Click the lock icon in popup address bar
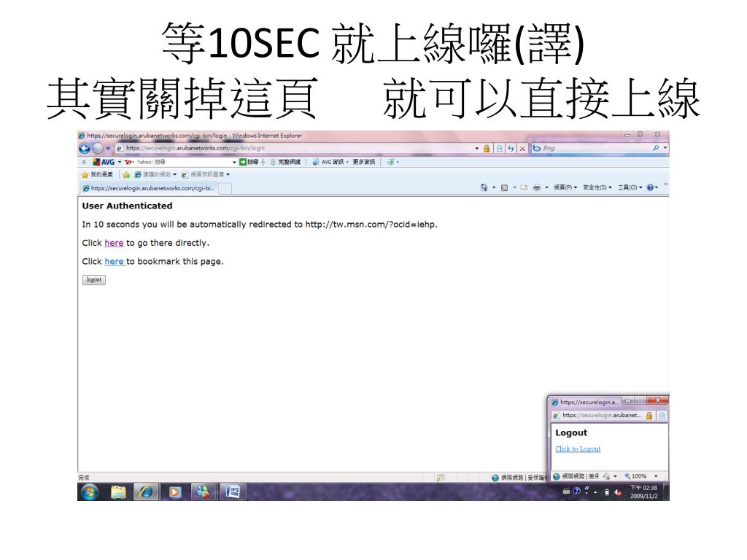Image resolution: width=747 pixels, height=560 pixels. 649,416
